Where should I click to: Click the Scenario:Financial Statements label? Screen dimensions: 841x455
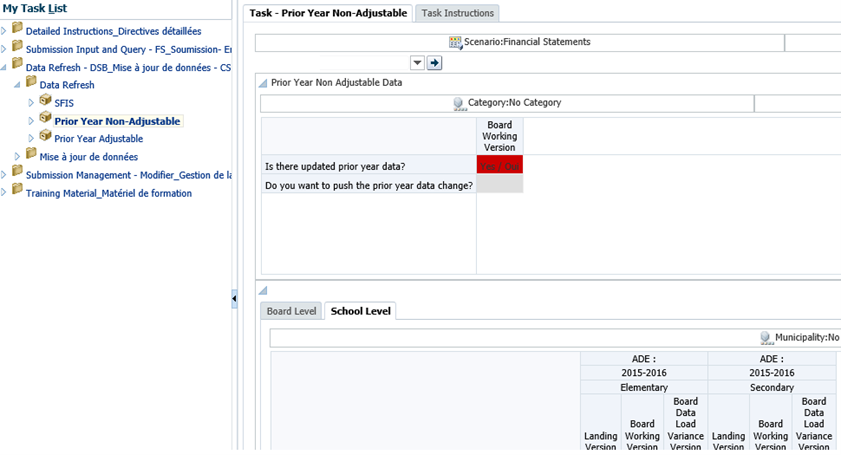pyautogui.click(x=527, y=42)
